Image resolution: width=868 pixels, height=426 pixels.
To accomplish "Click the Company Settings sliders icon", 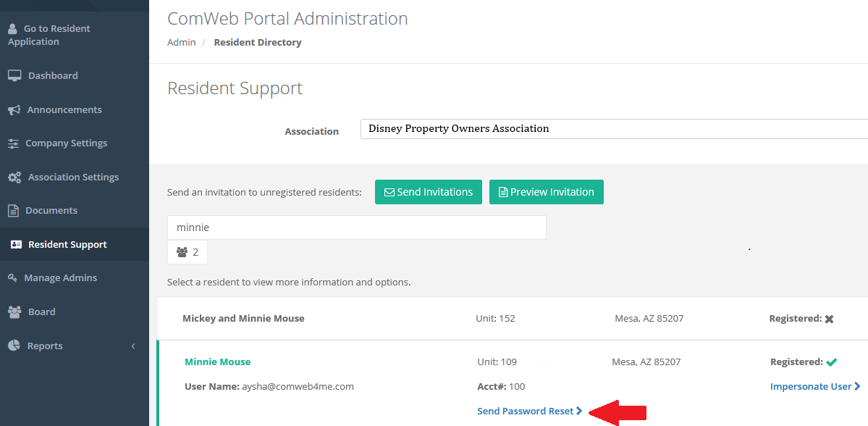I will (13, 143).
